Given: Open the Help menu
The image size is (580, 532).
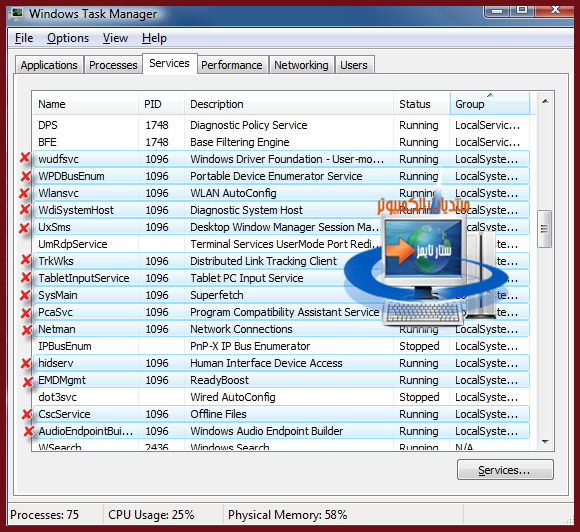Looking at the screenshot, I should pyautogui.click(x=154, y=38).
